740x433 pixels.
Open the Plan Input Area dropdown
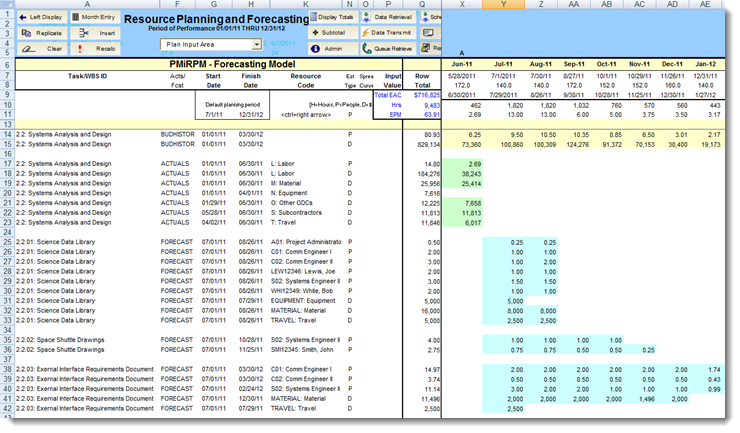pyautogui.click(x=257, y=44)
